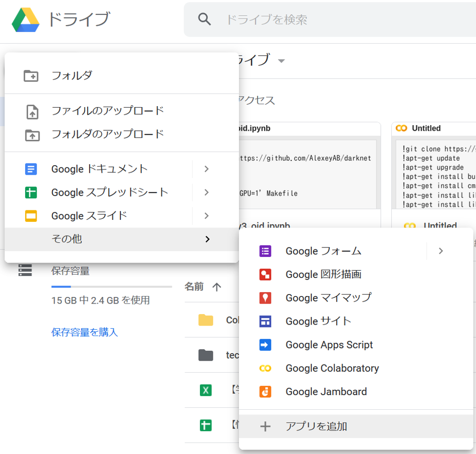Expand the Google ドキュメント submenu arrow

point(207,169)
